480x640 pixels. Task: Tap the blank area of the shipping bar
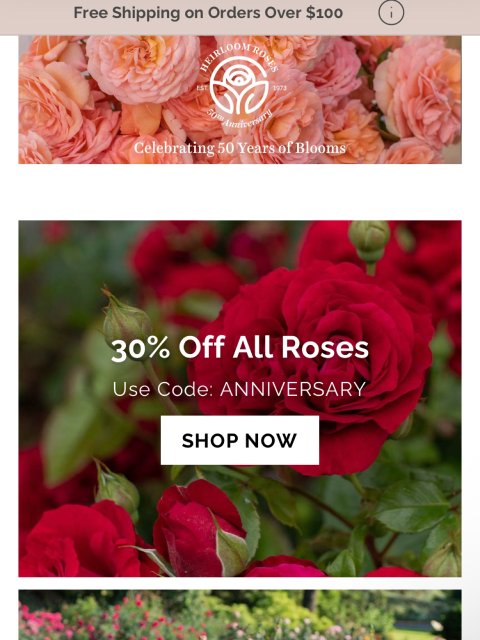tap(441, 16)
